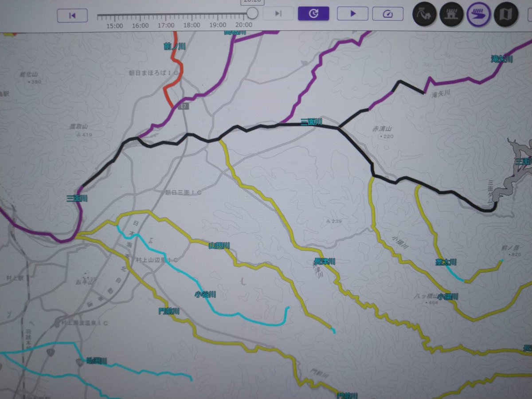Viewport: 532px width, 399px height.
Task: Click the 山田川 river label
Action: pyautogui.click(x=219, y=245)
